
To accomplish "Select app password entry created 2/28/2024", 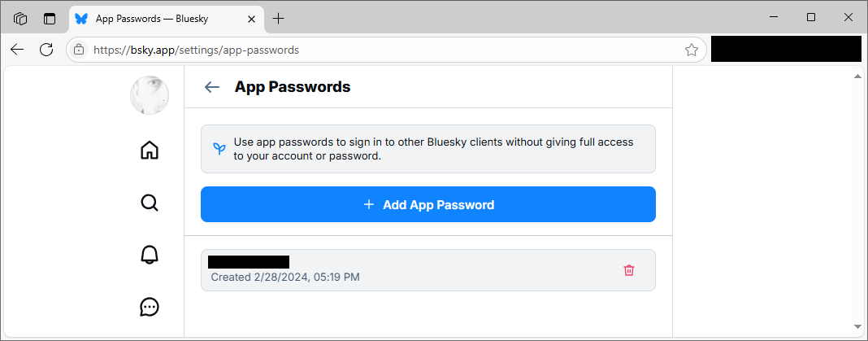I will click(428, 270).
